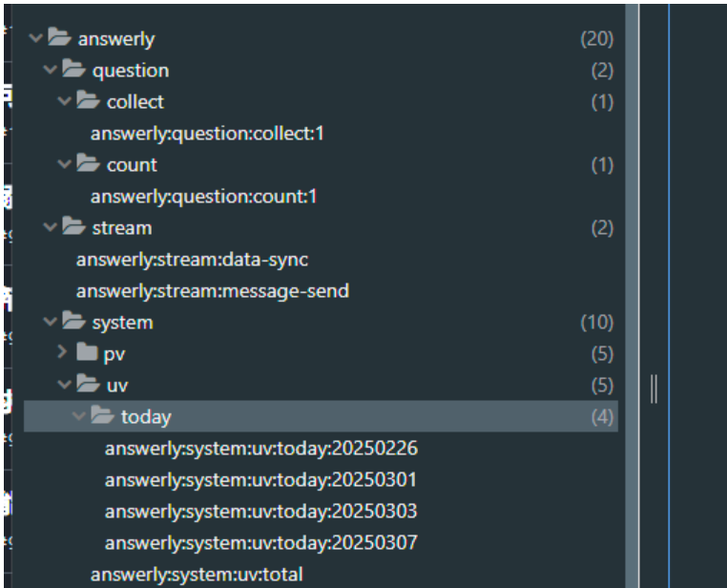The width and height of the screenshot is (727, 588).
Task: Click the count folder icon
Action: click(89, 165)
